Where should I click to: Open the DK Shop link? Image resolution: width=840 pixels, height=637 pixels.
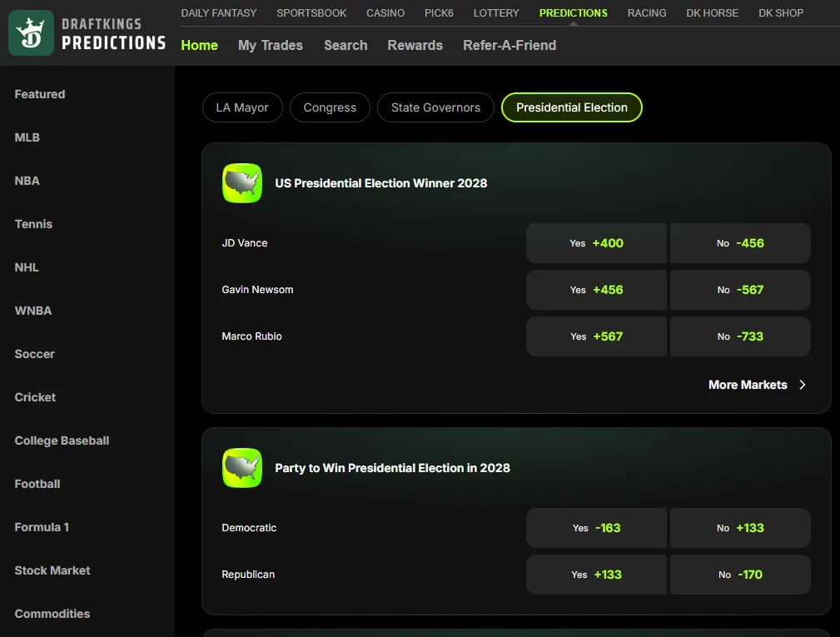point(781,12)
